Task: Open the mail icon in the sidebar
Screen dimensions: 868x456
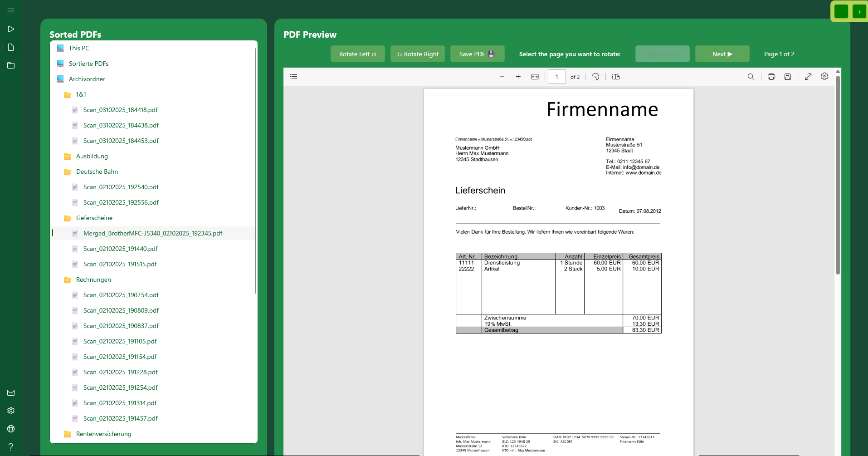Action: (10, 392)
